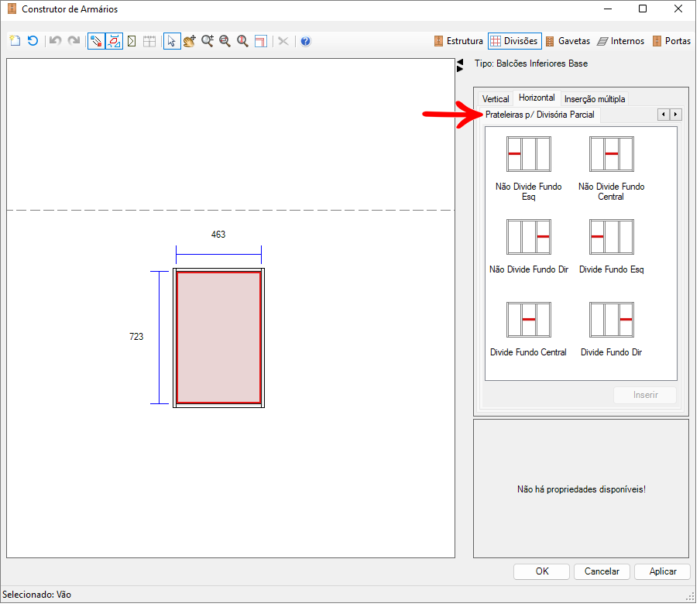This screenshot has width=700, height=607.
Task: Close the Construtor de Armários window
Action: pos(678,9)
